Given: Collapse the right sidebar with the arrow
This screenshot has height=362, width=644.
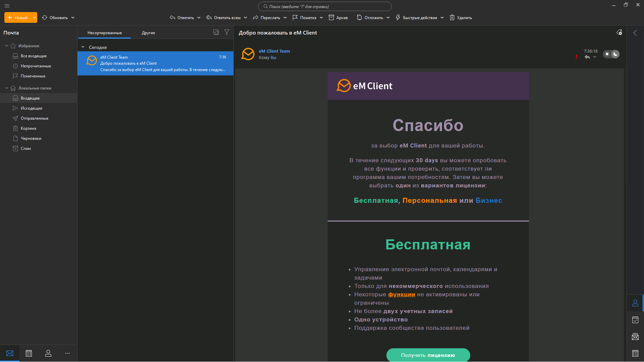Looking at the screenshot, I should [x=635, y=33].
